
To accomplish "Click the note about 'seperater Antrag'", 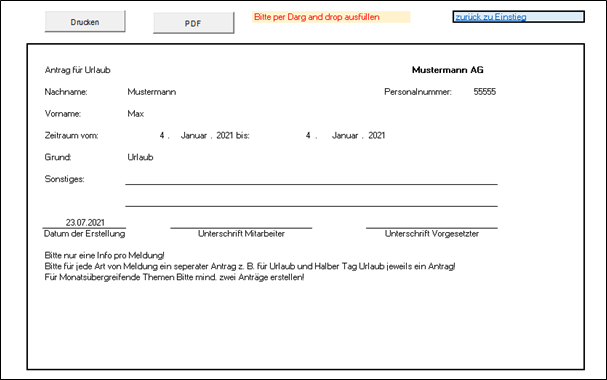I will pyautogui.click(x=250, y=266).
